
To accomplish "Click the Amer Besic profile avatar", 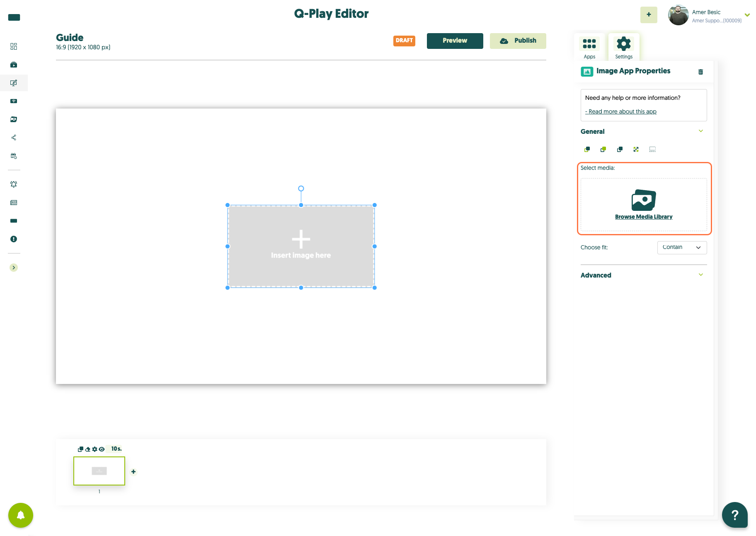I will click(x=678, y=15).
